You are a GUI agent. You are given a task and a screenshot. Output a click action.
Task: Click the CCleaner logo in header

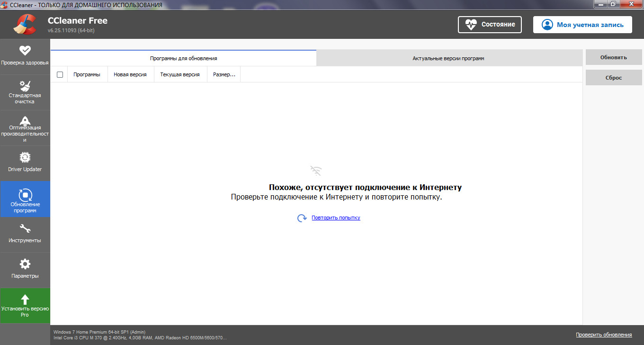click(25, 25)
